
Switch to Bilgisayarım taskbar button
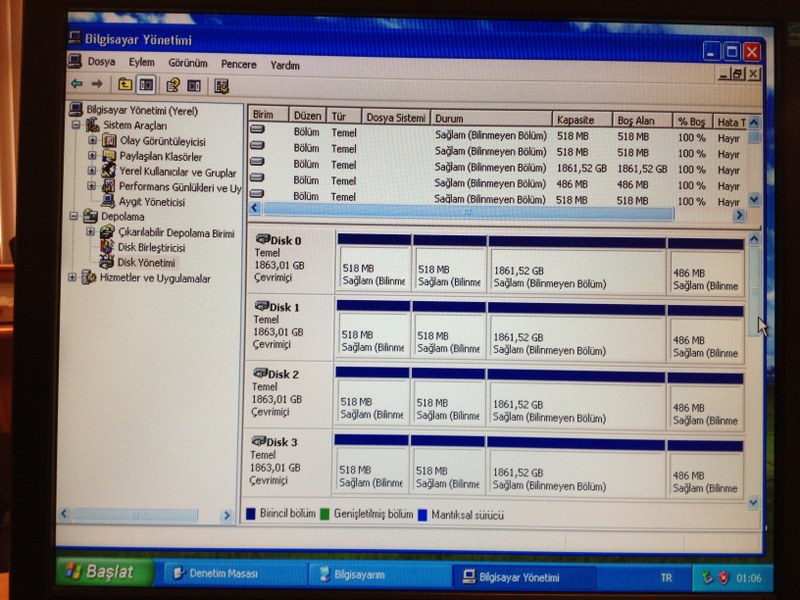[378, 575]
